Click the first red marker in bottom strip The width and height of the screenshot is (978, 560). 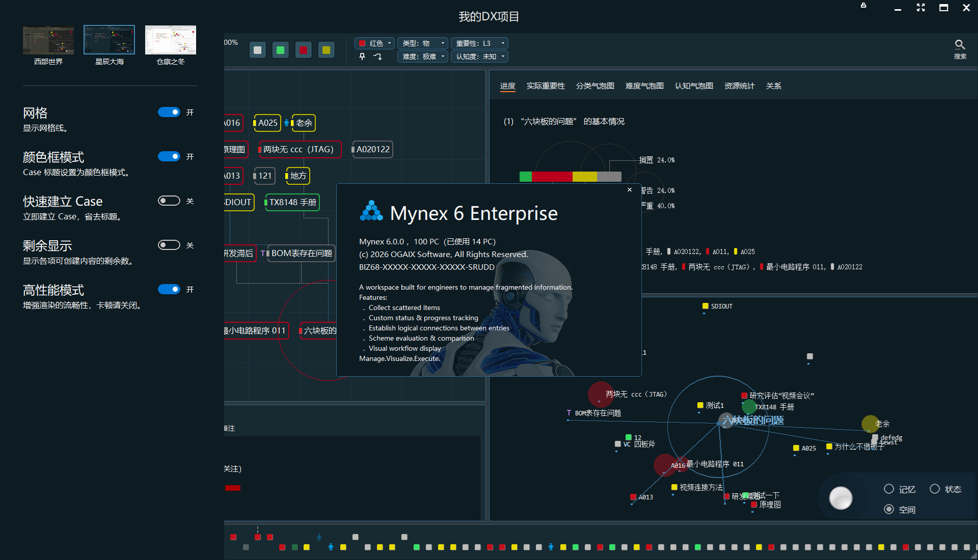(233, 537)
